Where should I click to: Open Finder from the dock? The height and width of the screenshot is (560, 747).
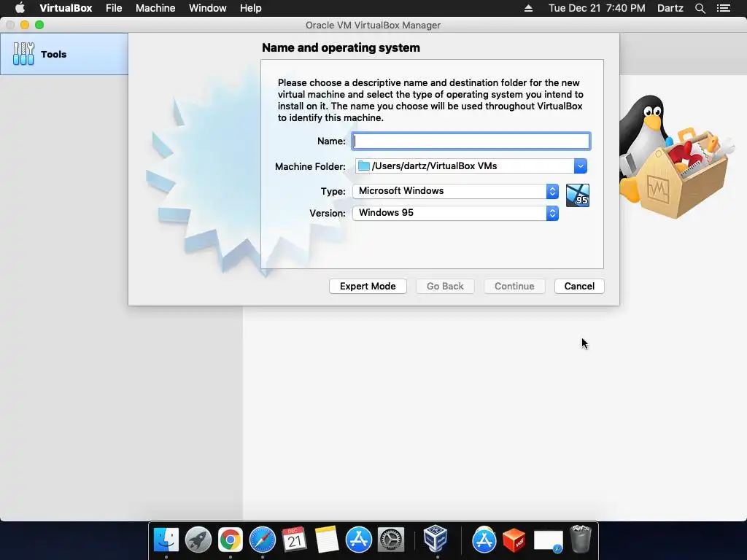pyautogui.click(x=166, y=540)
